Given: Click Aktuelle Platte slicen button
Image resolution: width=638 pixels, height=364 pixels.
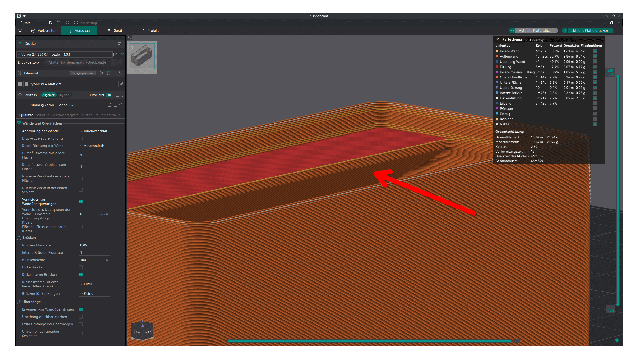Looking at the screenshot, I should tap(535, 31).
